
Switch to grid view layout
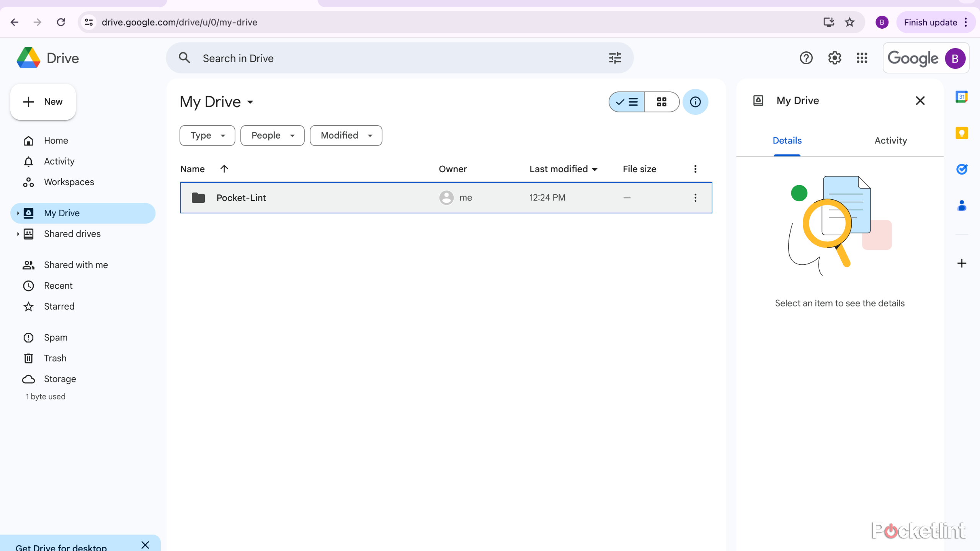tap(662, 102)
